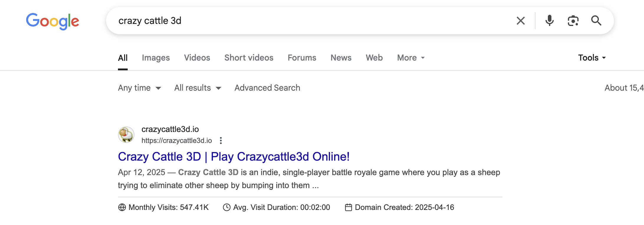This screenshot has height=225, width=644.
Task: Toggle the Tools dropdown
Action: (x=592, y=58)
